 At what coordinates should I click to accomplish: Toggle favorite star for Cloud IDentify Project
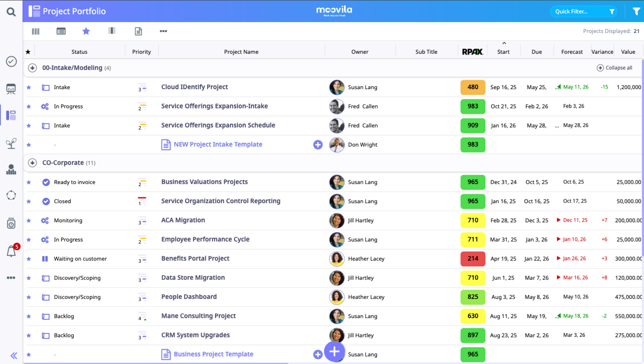(x=29, y=87)
